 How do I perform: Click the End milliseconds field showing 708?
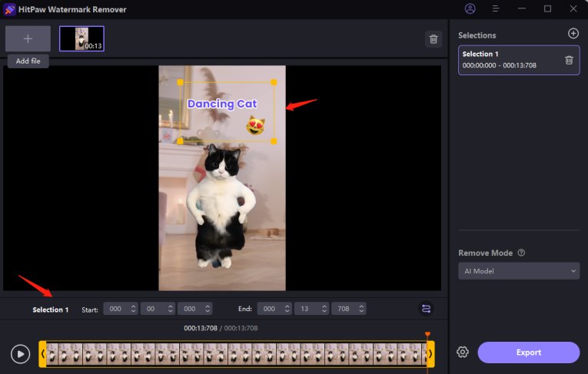click(347, 309)
